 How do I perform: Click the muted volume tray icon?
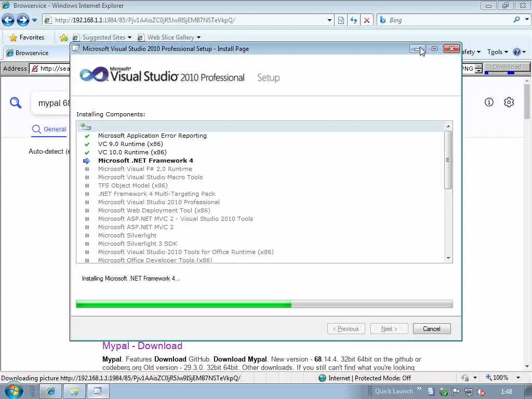(x=481, y=392)
